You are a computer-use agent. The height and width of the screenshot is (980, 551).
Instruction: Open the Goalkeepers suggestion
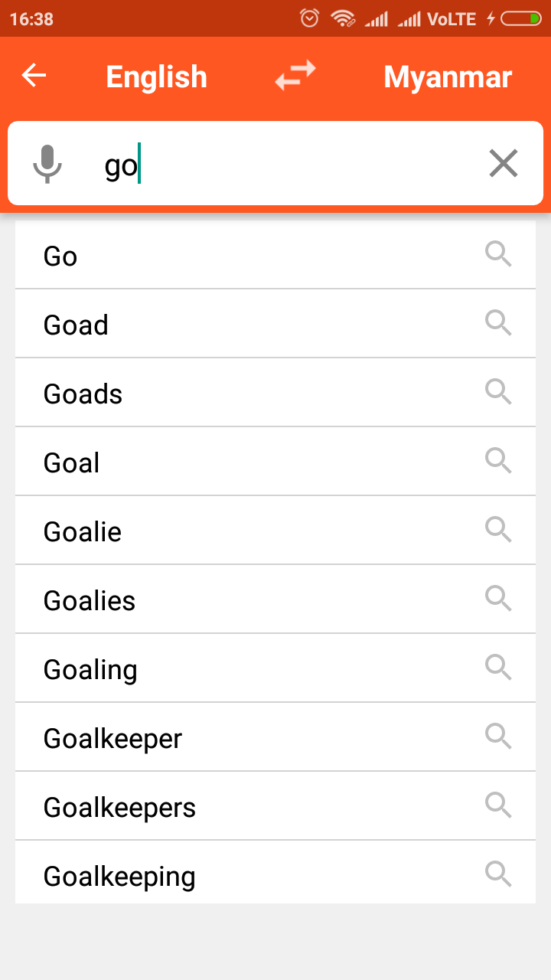[x=275, y=806]
